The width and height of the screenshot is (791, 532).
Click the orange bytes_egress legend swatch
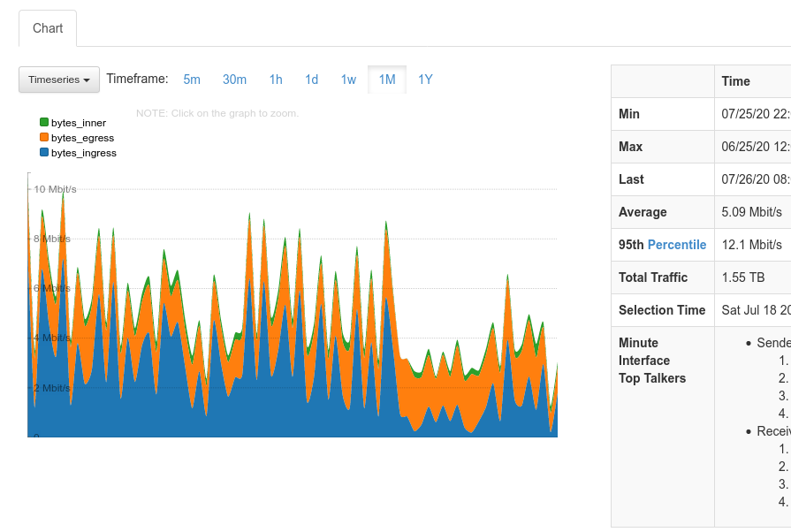tap(44, 138)
